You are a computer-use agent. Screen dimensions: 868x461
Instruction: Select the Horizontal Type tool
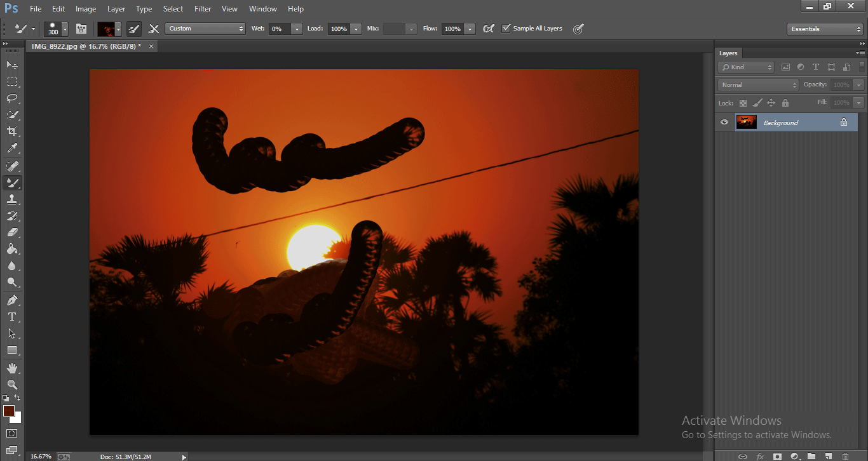12,316
